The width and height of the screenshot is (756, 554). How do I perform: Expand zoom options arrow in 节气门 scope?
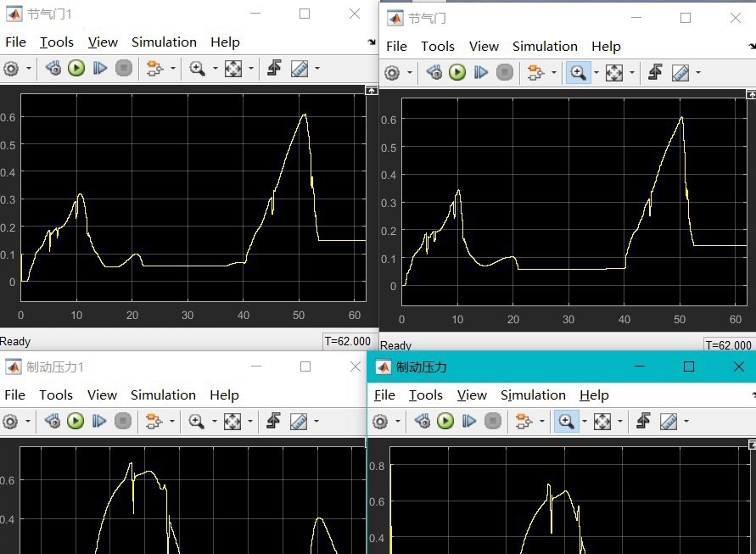[596, 73]
